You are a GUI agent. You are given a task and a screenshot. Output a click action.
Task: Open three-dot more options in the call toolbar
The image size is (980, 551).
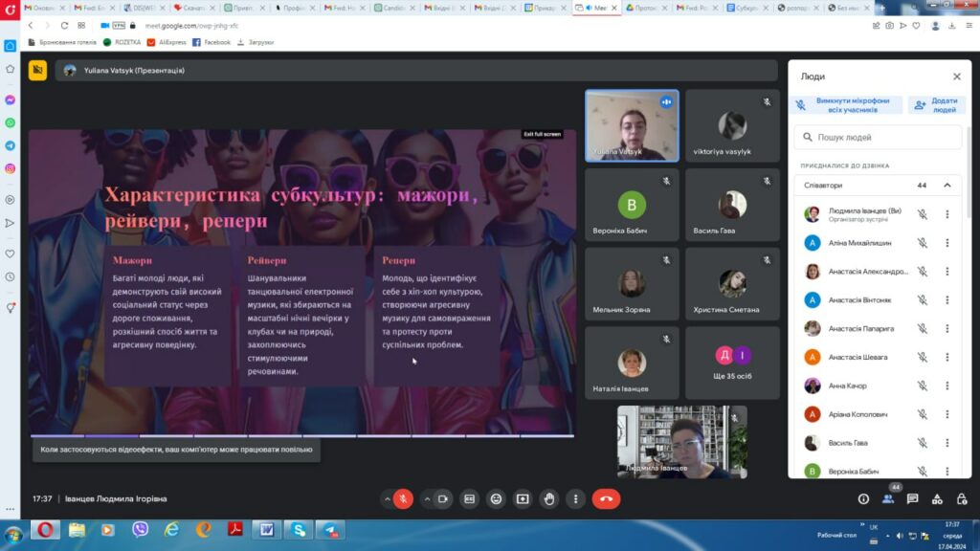pyautogui.click(x=575, y=499)
